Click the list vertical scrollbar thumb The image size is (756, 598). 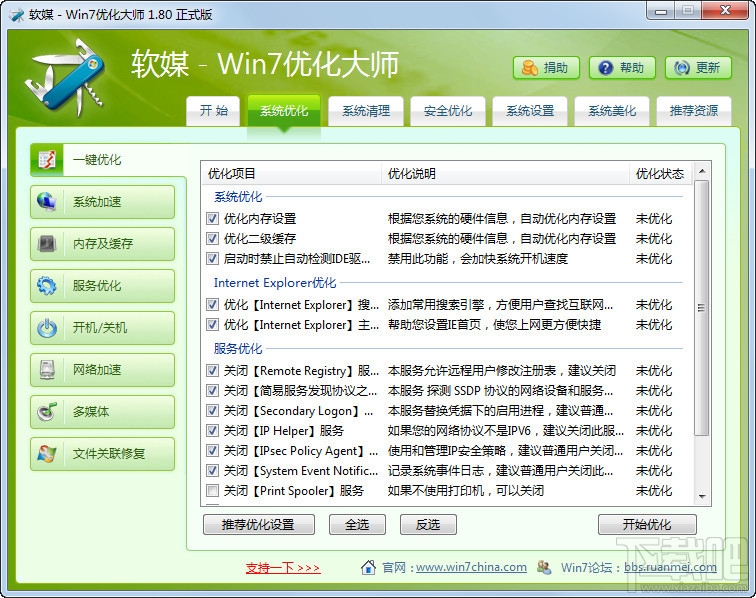coord(702,308)
